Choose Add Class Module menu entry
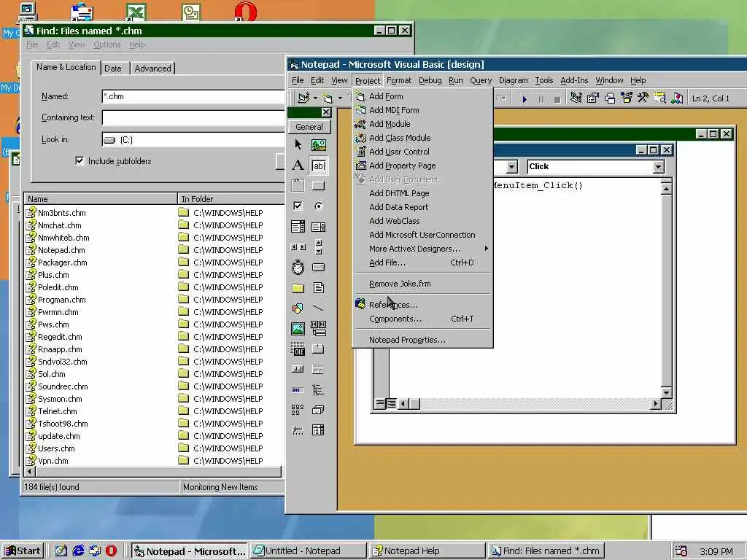This screenshot has height=560, width=747. click(422, 138)
